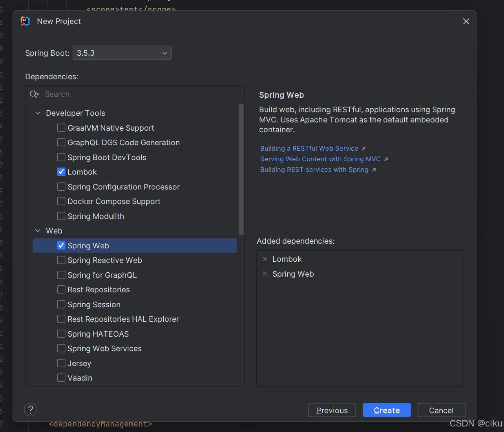Image resolution: width=504 pixels, height=432 pixels.
Task: Check GraphQL DGS Code Generation
Action: point(61,142)
